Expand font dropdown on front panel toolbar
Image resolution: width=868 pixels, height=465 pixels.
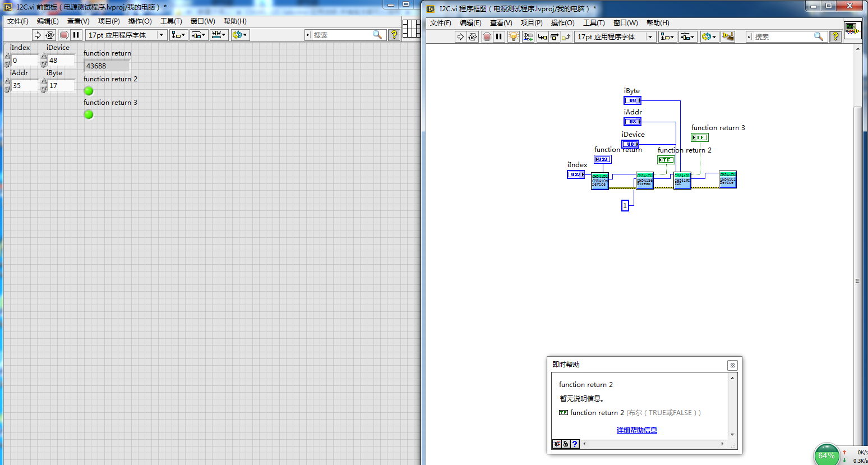[x=161, y=35]
